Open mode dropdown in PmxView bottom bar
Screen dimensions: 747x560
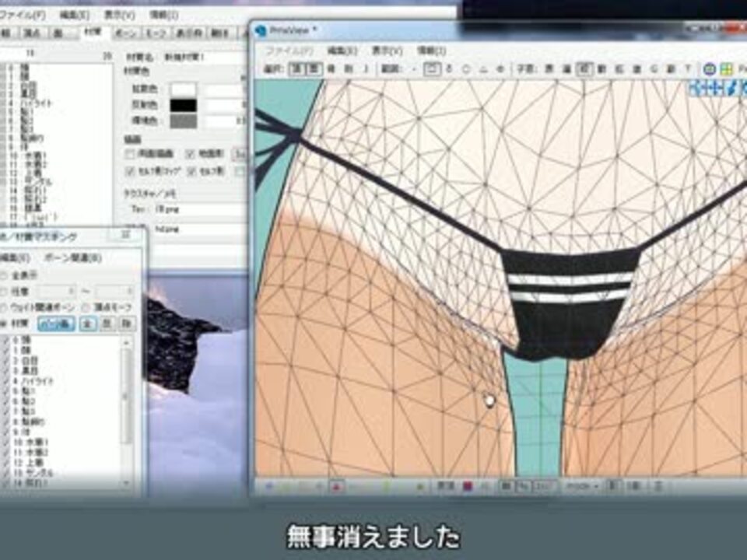pyautogui.click(x=582, y=487)
